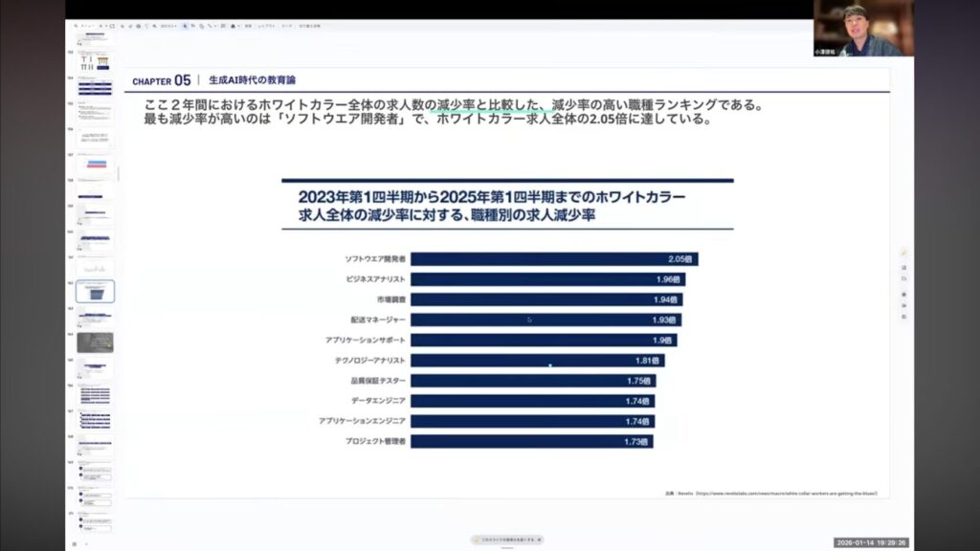Choose the select cursor tool
Viewport: 980px width, 551px height.
pyautogui.click(x=186, y=26)
